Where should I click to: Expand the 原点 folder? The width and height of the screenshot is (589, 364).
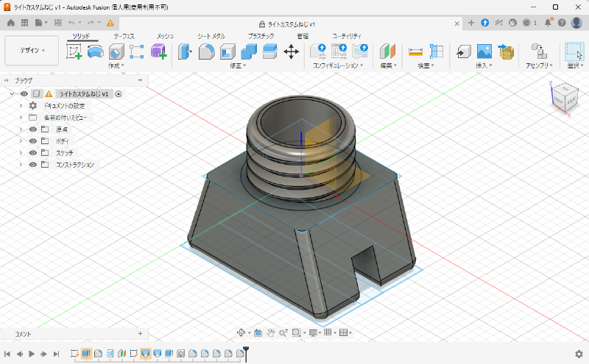(21, 129)
